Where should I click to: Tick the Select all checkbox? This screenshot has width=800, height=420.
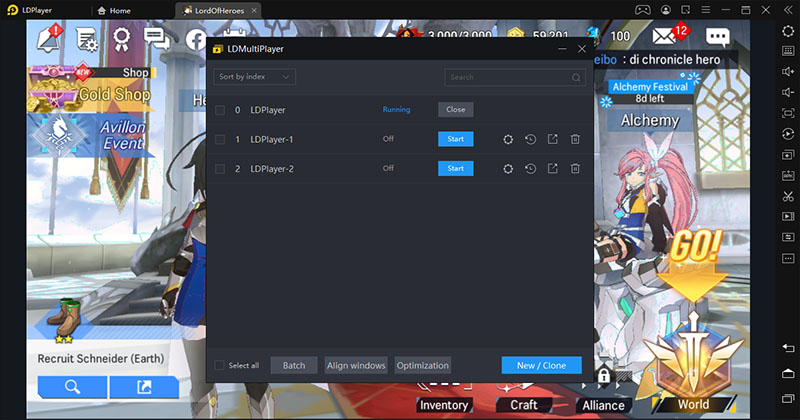219,365
